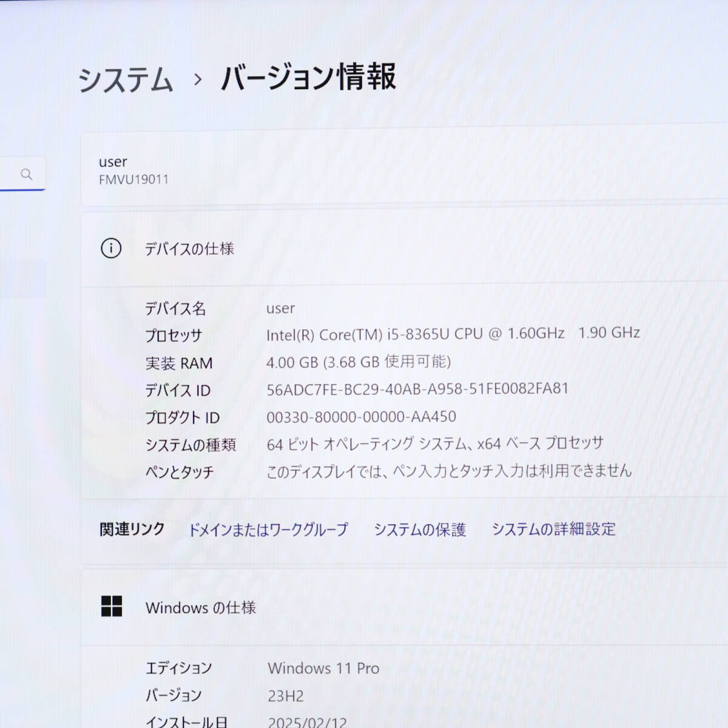This screenshot has height=728, width=728.
Task: Select the processor value Intel Core i5-8365U
Action: pyautogui.click(x=453, y=334)
